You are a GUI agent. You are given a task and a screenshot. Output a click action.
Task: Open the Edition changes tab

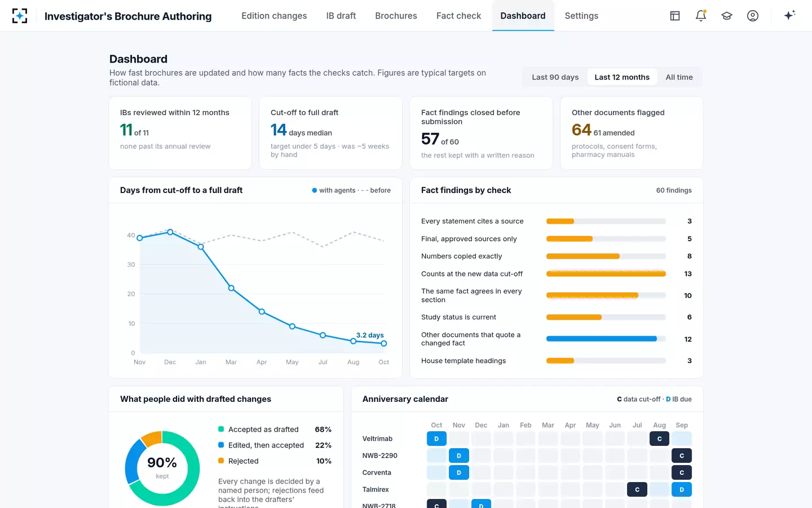[274, 16]
